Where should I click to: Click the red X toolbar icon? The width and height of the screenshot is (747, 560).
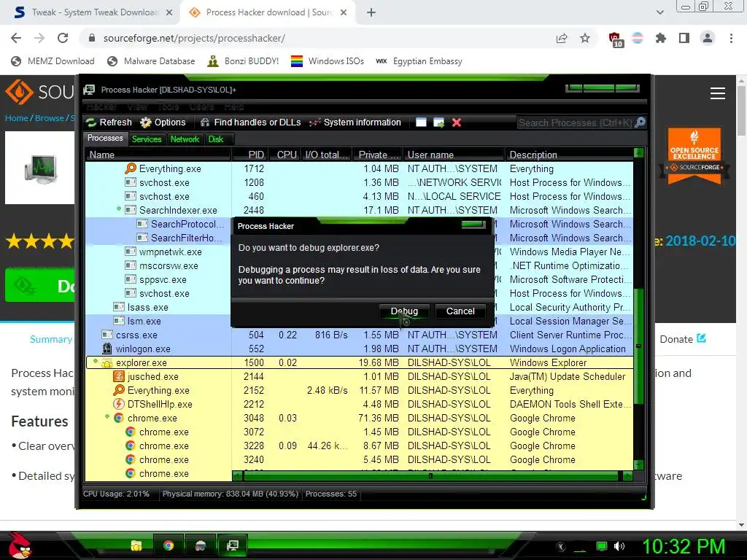coord(457,122)
